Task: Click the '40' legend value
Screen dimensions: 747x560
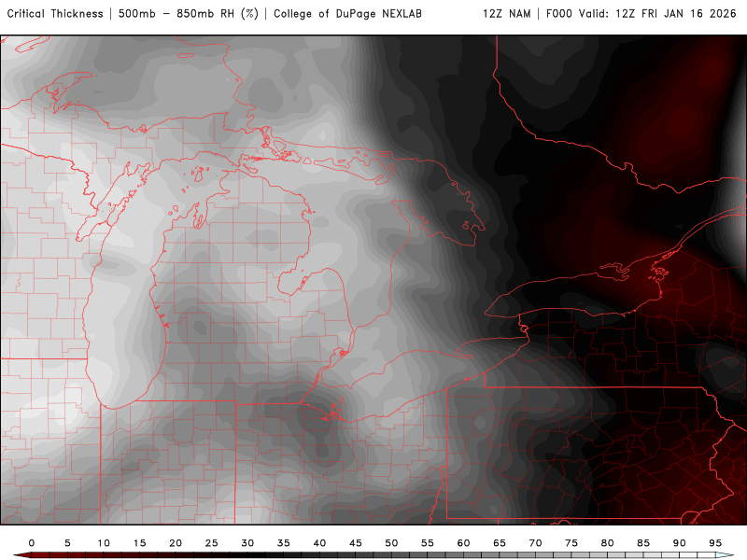Action: [319, 543]
